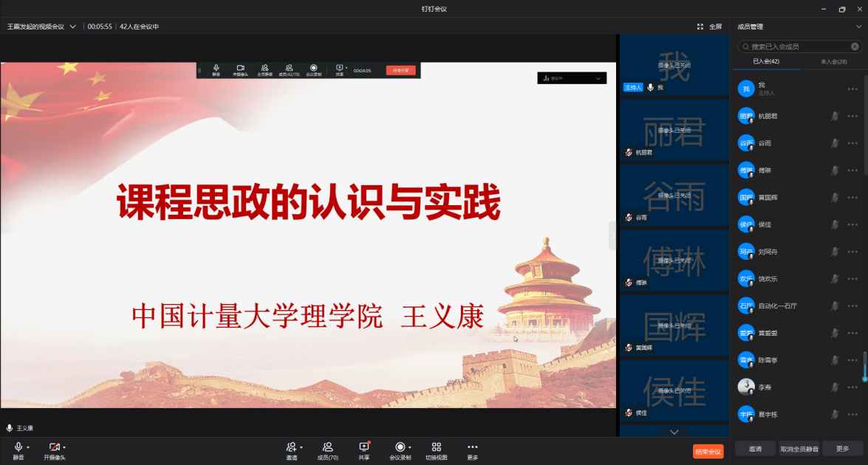Toggle mute for member 杭丽君
Viewport: 868px width, 465px height.
[x=835, y=116]
